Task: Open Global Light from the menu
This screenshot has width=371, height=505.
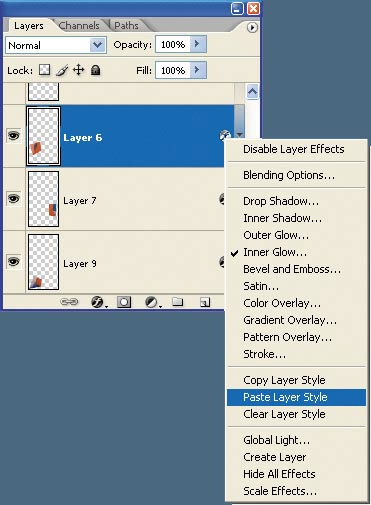Action: pos(296,440)
